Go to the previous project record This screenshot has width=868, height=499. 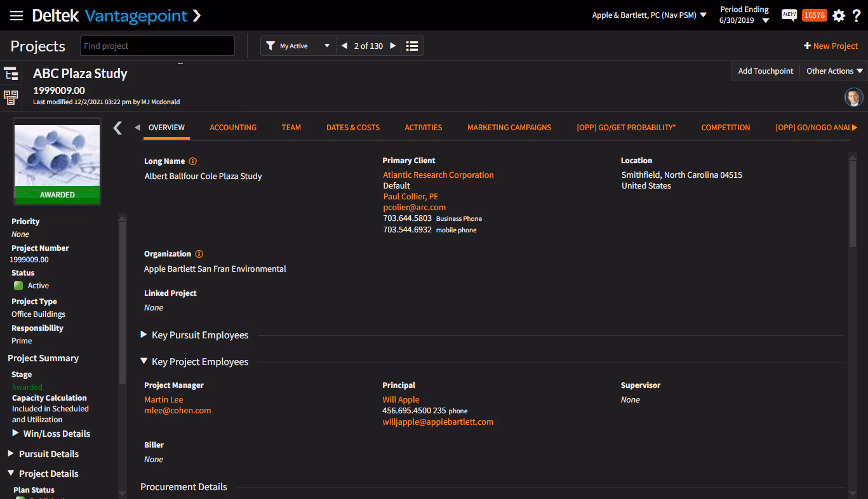tap(344, 46)
